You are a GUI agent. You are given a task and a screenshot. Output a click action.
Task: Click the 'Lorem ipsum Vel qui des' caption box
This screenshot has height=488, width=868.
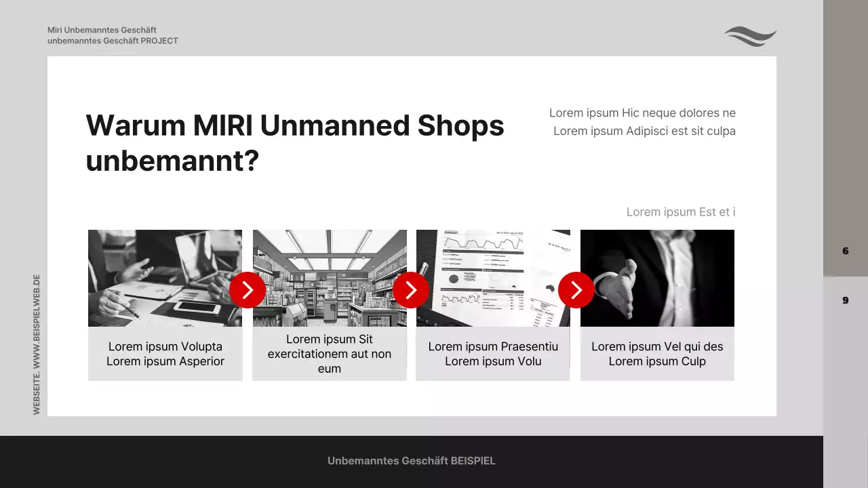tap(657, 354)
